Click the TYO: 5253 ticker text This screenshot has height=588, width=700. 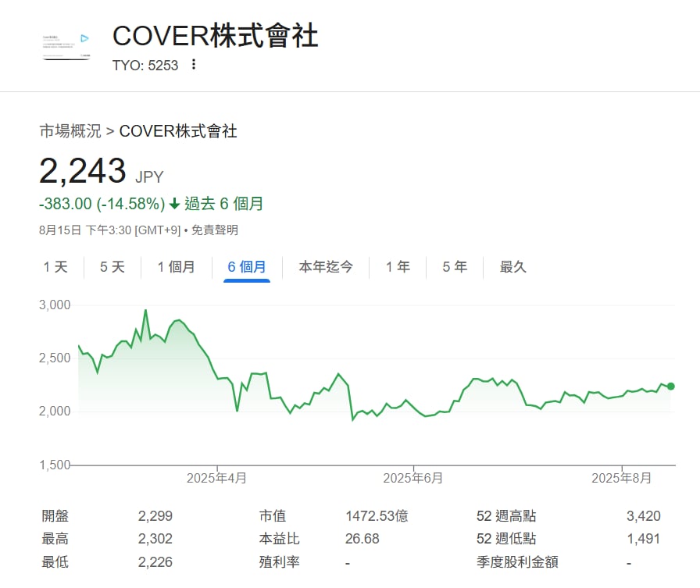coord(145,65)
